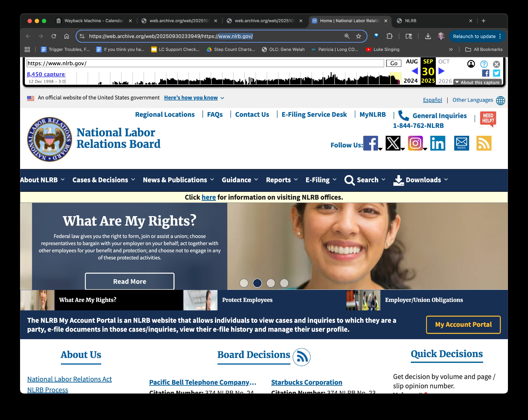Open the NLRB Instagram icon

coord(415,143)
